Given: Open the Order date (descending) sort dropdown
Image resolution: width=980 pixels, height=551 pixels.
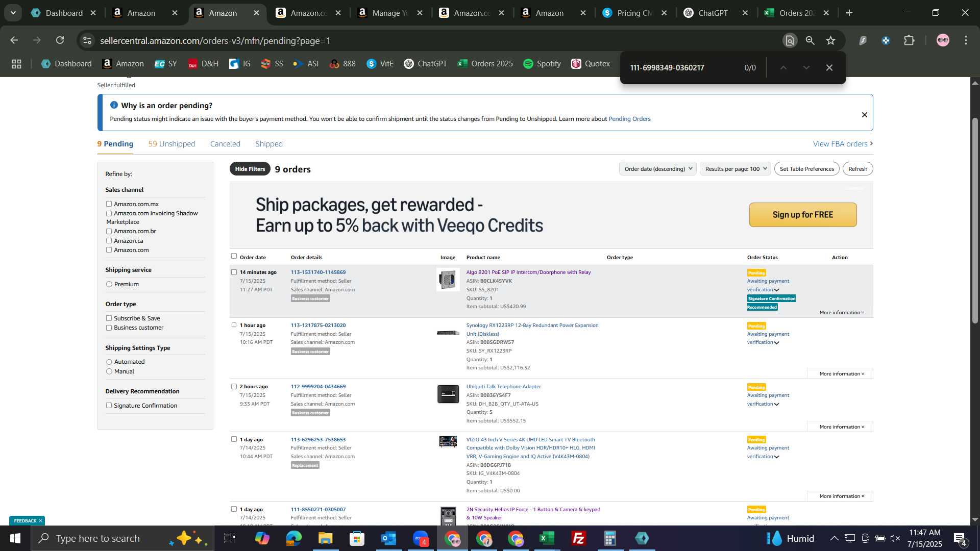Looking at the screenshot, I should point(658,169).
